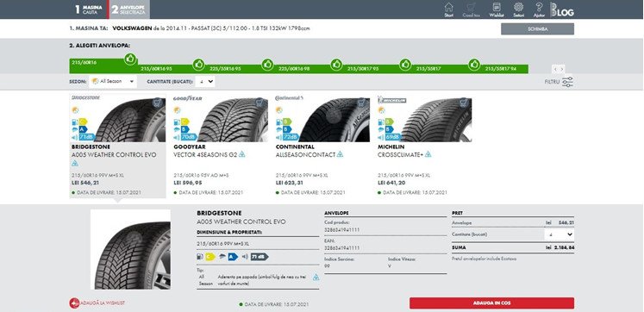Image resolution: width=644 pixels, height=312 pixels.
Task: Click the 71 dB noise label in details
Action: pos(259,257)
